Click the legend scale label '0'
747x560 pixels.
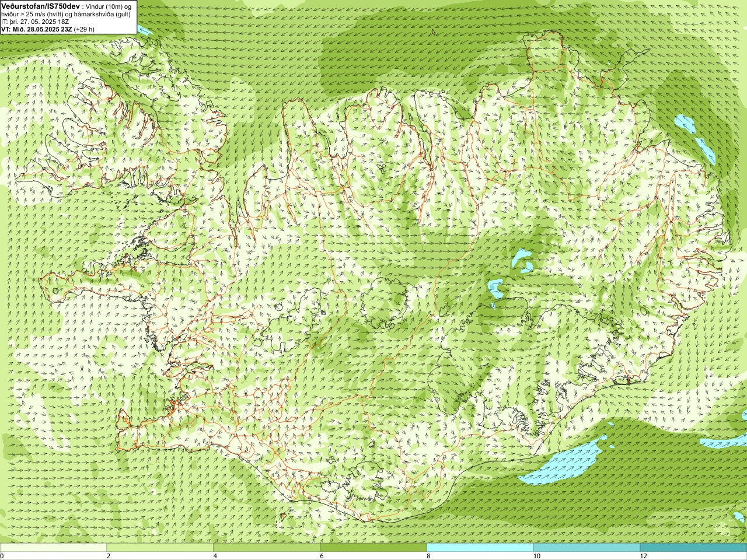click(x=2, y=556)
